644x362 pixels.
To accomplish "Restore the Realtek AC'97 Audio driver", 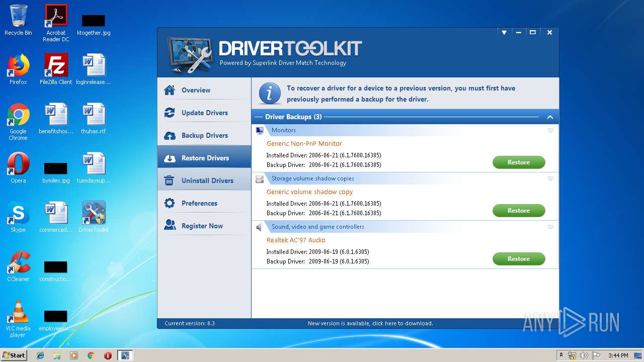I will click(x=519, y=259).
